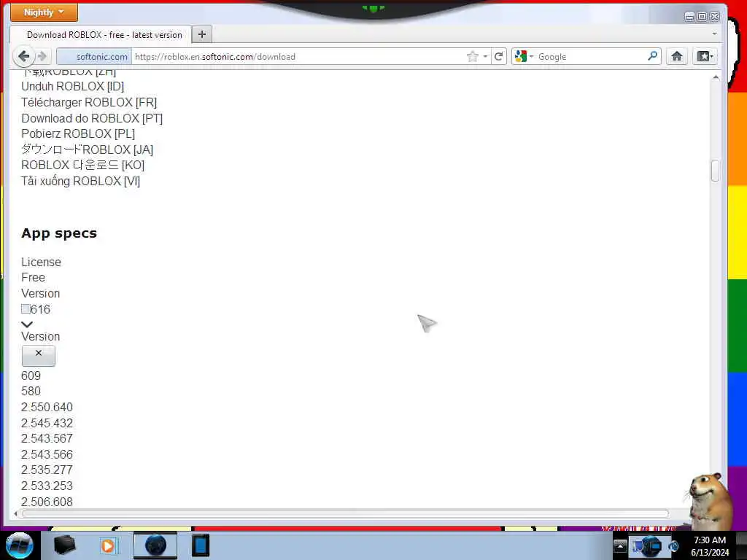Viewport: 747px width, 560px height.
Task: Open the Pobierz ROBLOX [PL] link
Action: pyautogui.click(x=78, y=133)
